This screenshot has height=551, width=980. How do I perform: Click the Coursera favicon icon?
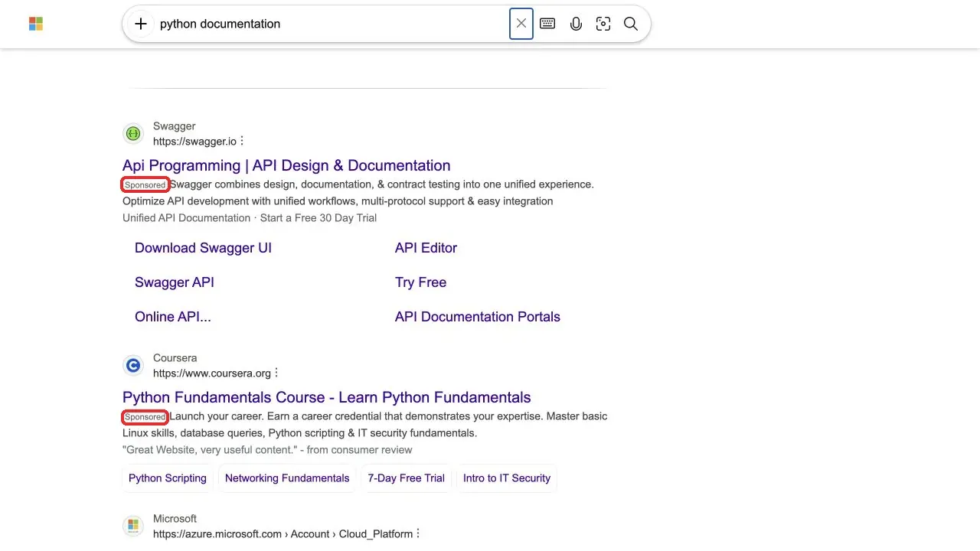coord(133,366)
